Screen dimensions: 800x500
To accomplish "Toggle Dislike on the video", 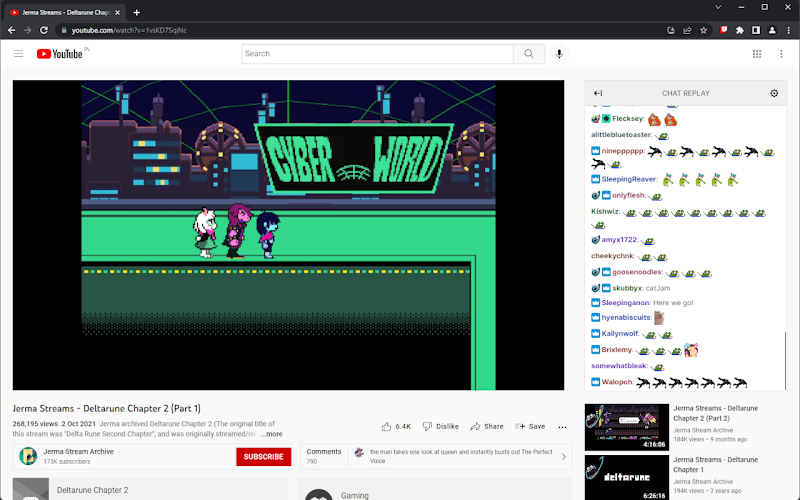I will [x=440, y=426].
